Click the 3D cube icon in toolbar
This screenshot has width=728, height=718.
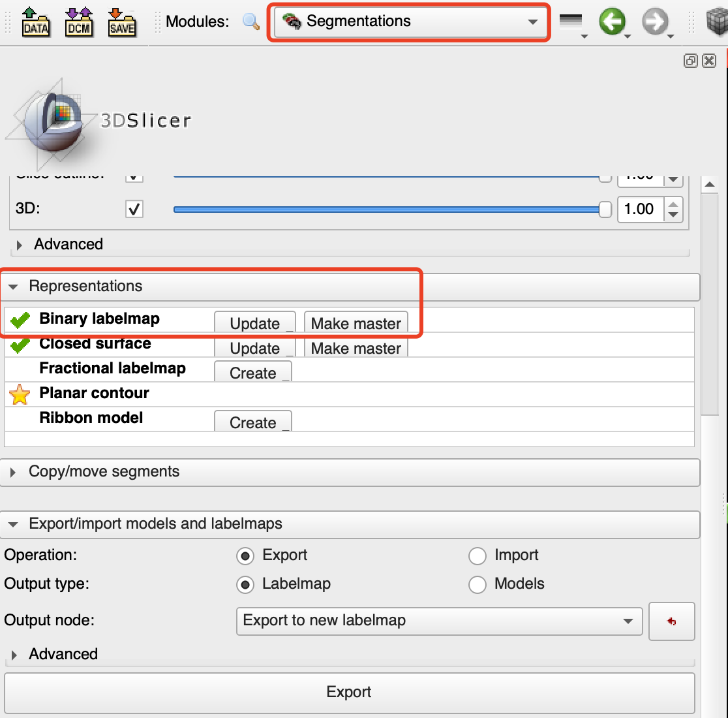pyautogui.click(x=717, y=22)
